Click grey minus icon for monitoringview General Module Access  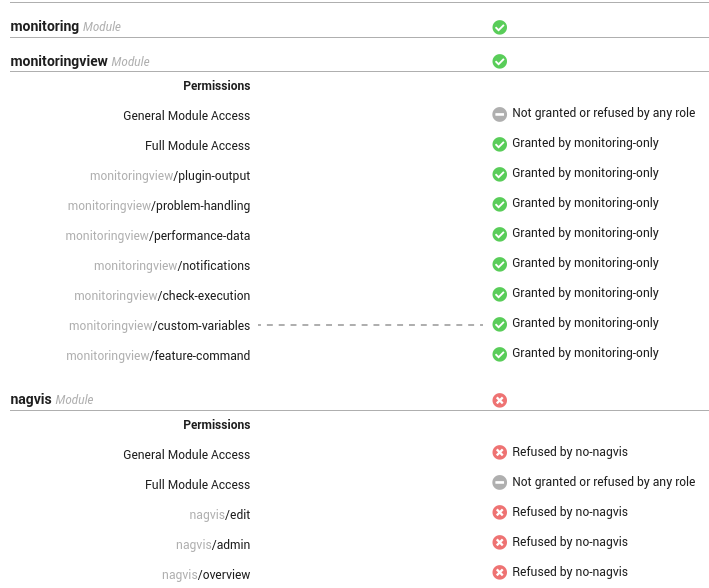(x=499, y=114)
